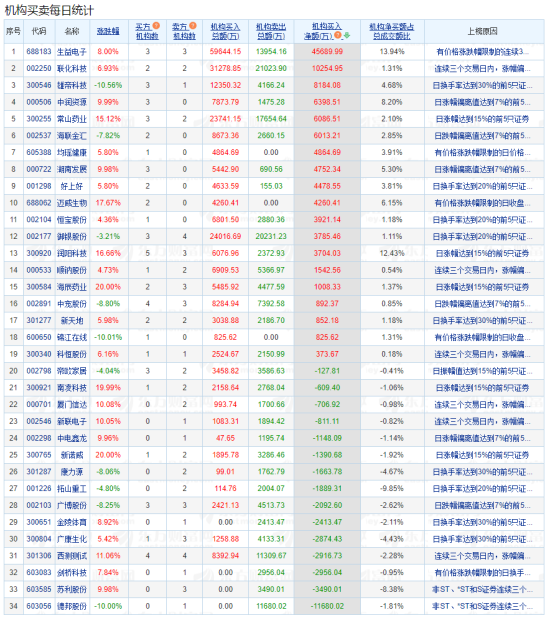Sort by 机构卖出总额(万) header
550x623 pixels.
[x=271, y=31]
